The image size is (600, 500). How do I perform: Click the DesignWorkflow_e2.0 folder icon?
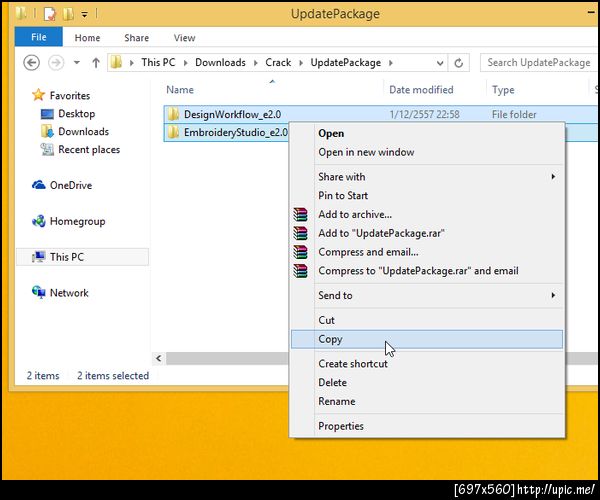(173, 114)
